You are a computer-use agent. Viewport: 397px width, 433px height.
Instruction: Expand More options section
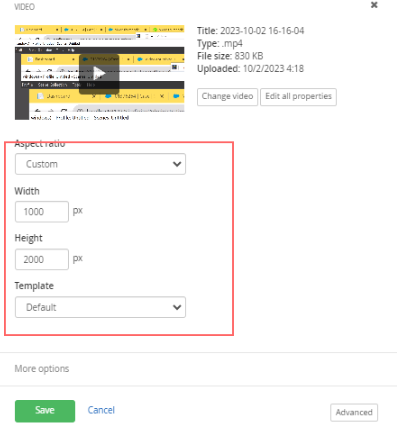pos(42,369)
